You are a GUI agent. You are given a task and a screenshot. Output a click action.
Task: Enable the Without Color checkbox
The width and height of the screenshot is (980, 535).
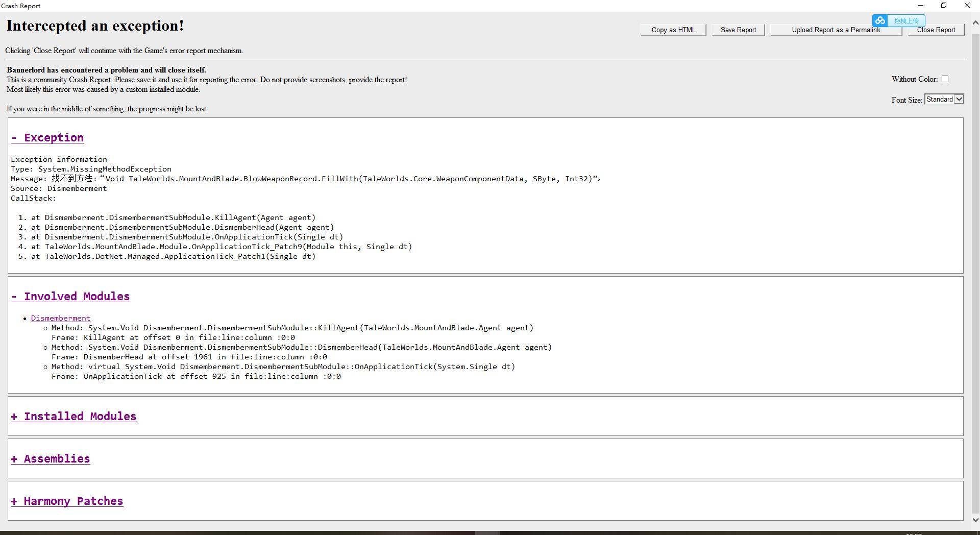click(x=945, y=79)
